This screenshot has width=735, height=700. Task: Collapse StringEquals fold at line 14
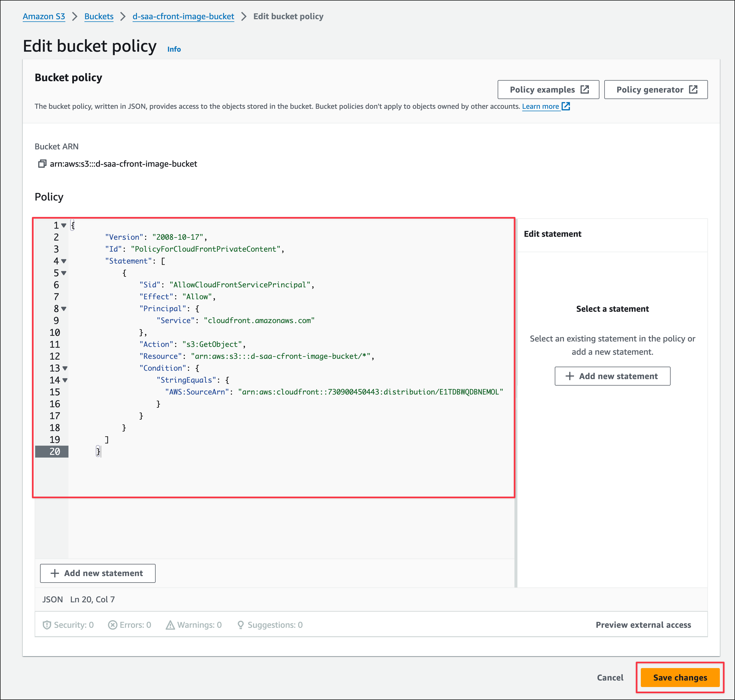coord(65,380)
